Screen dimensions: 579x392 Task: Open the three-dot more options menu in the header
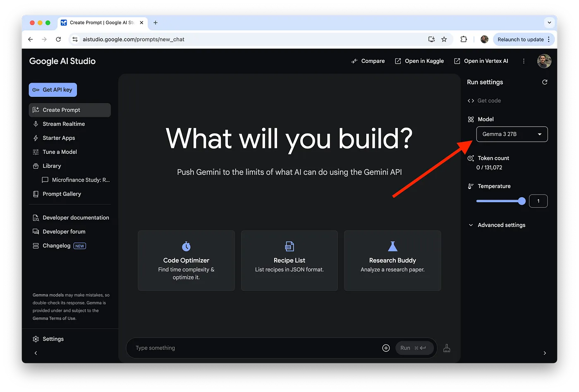pyautogui.click(x=524, y=61)
